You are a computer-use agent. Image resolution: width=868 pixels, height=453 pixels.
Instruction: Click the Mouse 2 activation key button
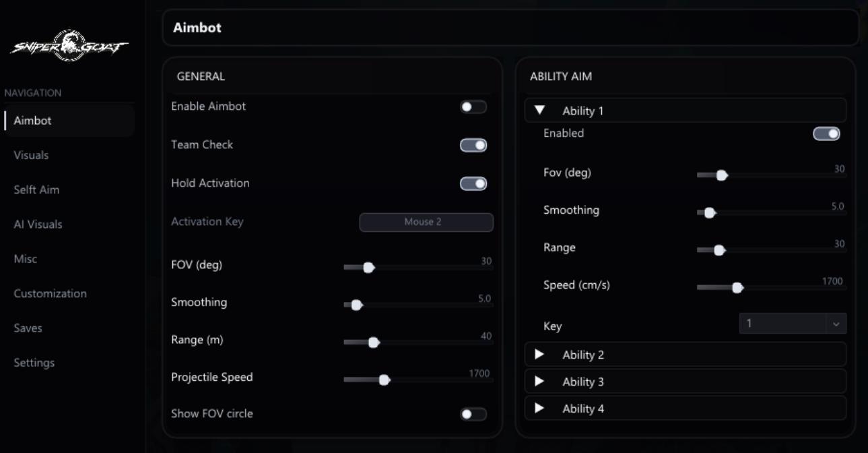pos(426,222)
